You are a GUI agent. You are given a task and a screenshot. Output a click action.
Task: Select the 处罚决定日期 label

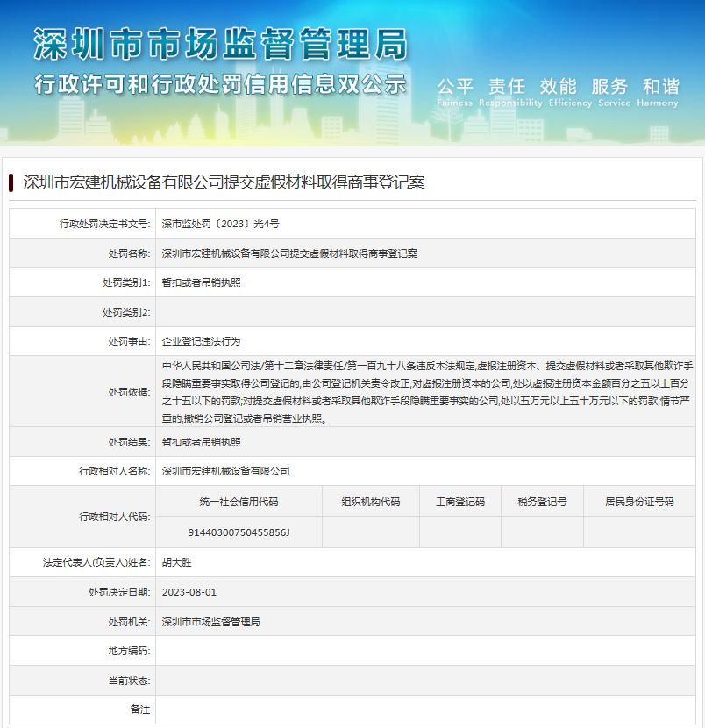point(119,592)
